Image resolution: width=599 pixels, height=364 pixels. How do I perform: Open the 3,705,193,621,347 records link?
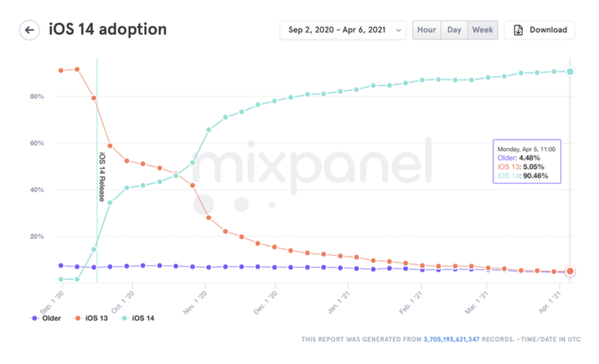pos(451,339)
